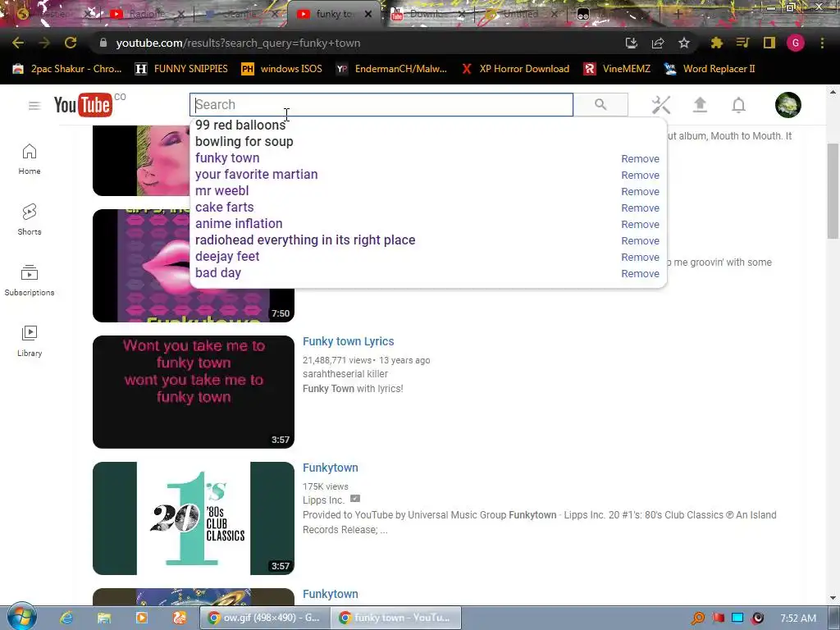840x630 pixels.
Task: Remove 'deejay feet' from search history
Action: click(x=640, y=257)
